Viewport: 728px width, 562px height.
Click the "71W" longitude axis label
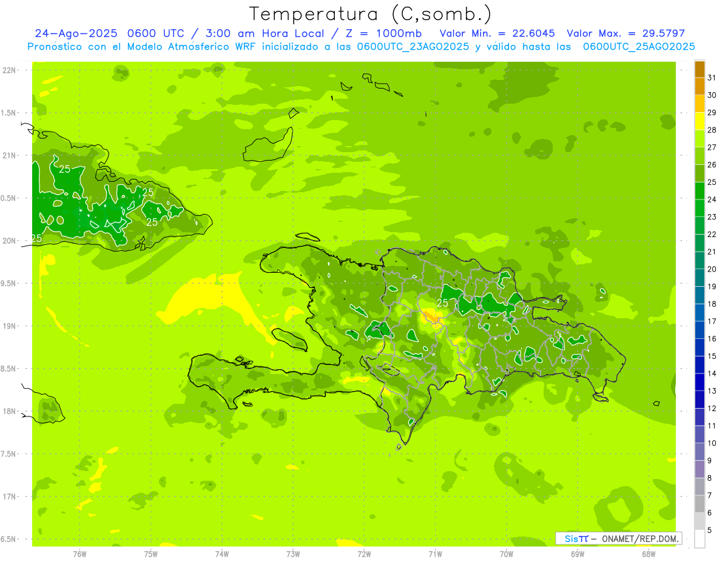435,554
